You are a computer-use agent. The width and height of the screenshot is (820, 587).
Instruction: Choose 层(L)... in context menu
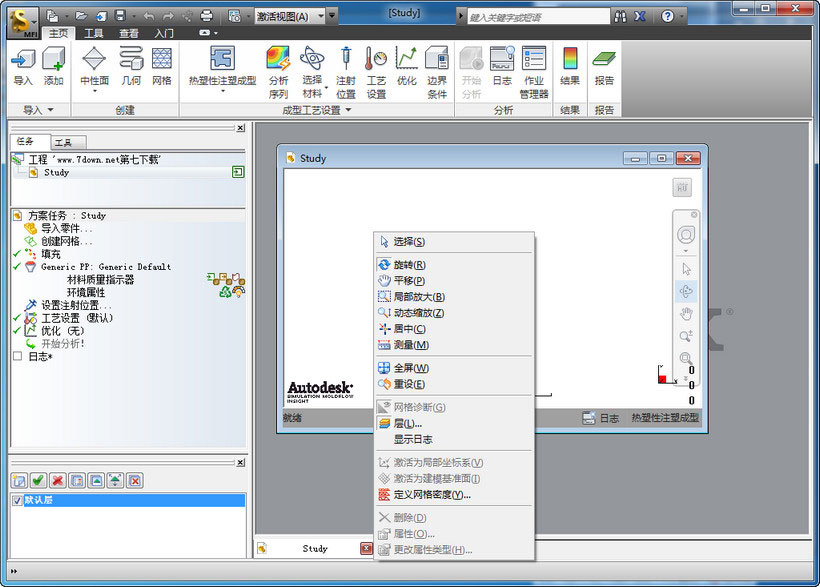click(x=453, y=424)
